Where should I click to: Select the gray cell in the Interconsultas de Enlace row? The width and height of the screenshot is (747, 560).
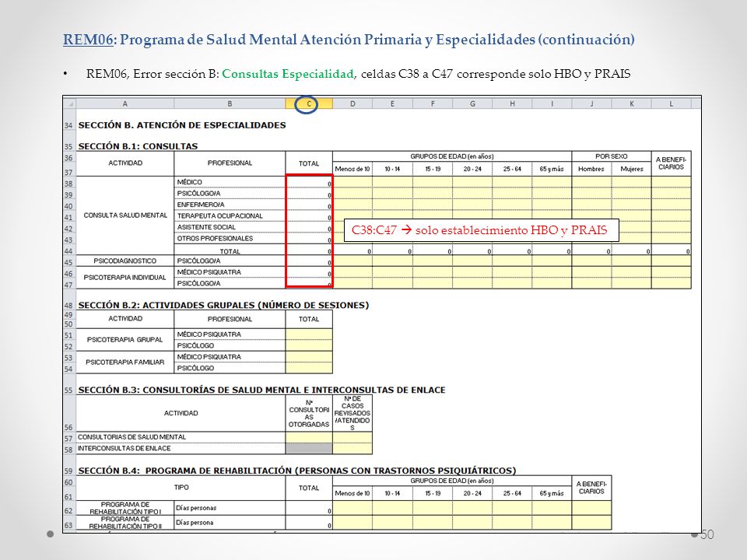(309, 448)
